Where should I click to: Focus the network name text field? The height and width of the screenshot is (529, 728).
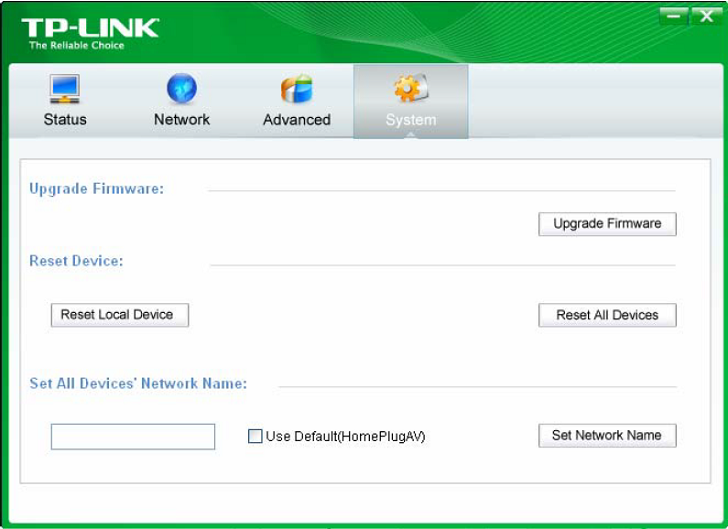coord(133,437)
